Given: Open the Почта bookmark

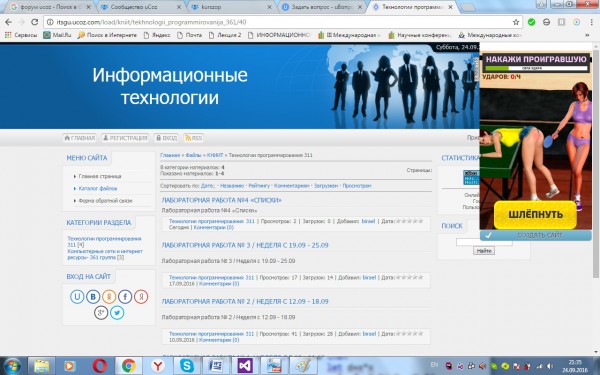Looking at the screenshot, I should (x=189, y=35).
